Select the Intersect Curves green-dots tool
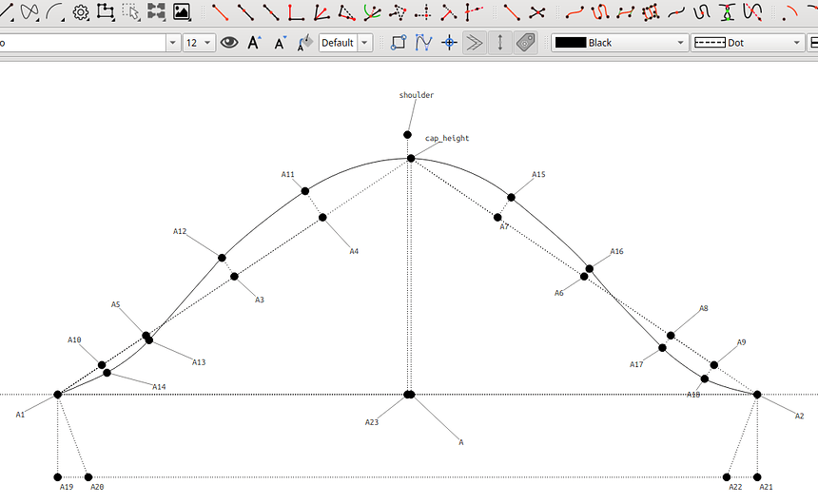818x504 pixels. (x=727, y=12)
